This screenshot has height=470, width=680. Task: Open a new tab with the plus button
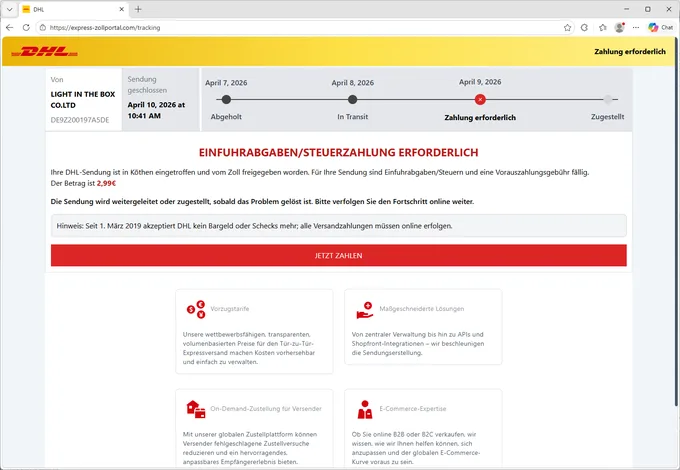(x=138, y=9)
